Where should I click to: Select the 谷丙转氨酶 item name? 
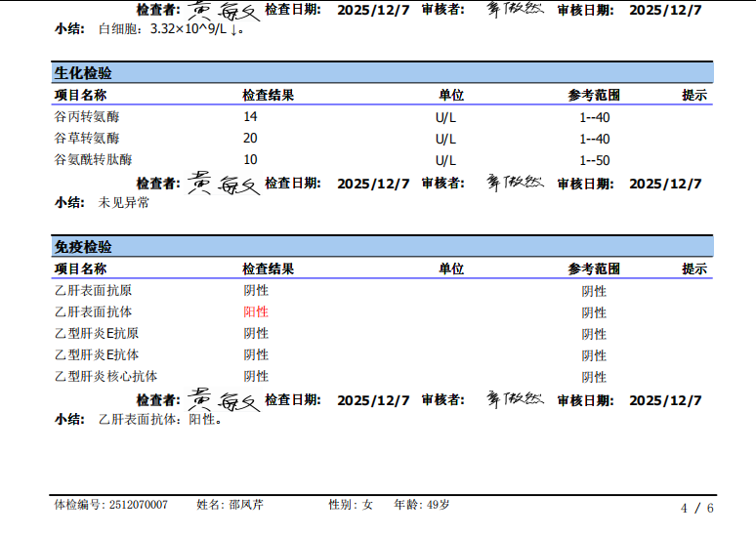pos(87,117)
